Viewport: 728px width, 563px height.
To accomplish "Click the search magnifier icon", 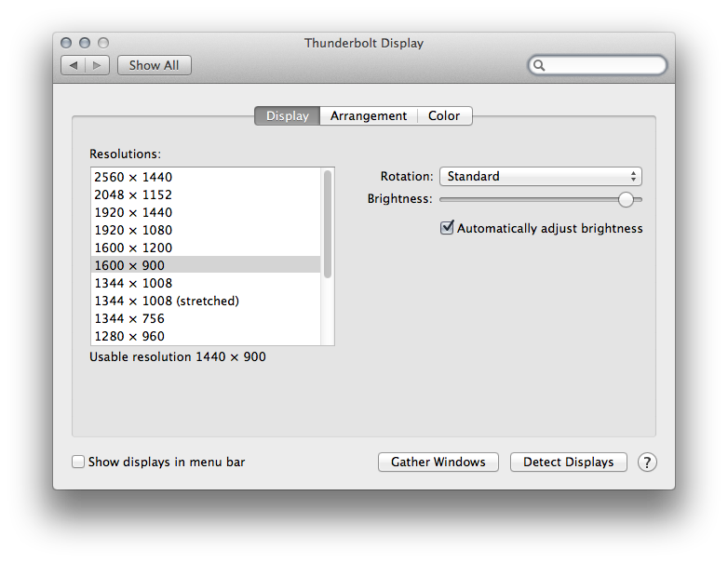I will point(539,65).
